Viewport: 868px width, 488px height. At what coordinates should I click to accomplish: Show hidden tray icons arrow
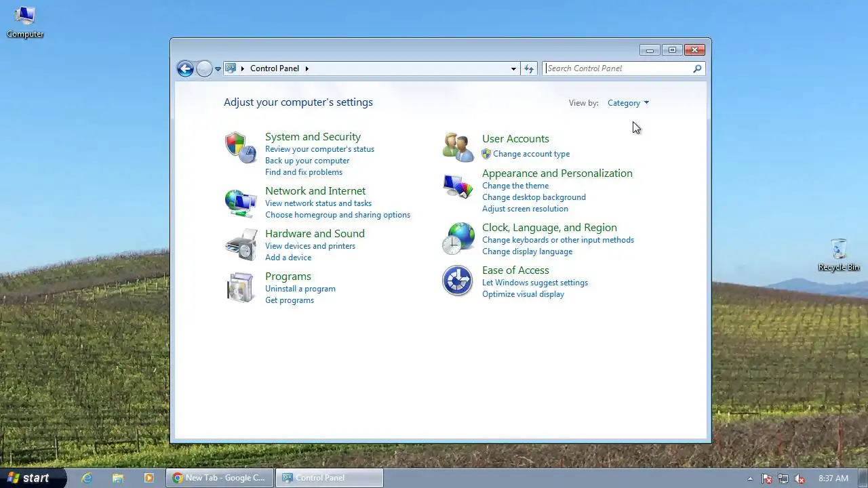(750, 479)
